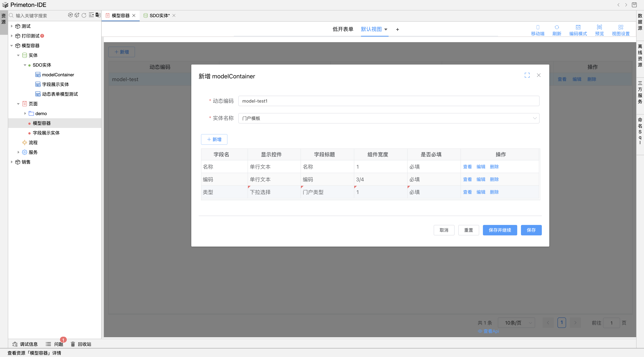The width and height of the screenshot is (644, 357).
Task: Maximize the dialog with fullscreen icon
Action: tap(527, 75)
